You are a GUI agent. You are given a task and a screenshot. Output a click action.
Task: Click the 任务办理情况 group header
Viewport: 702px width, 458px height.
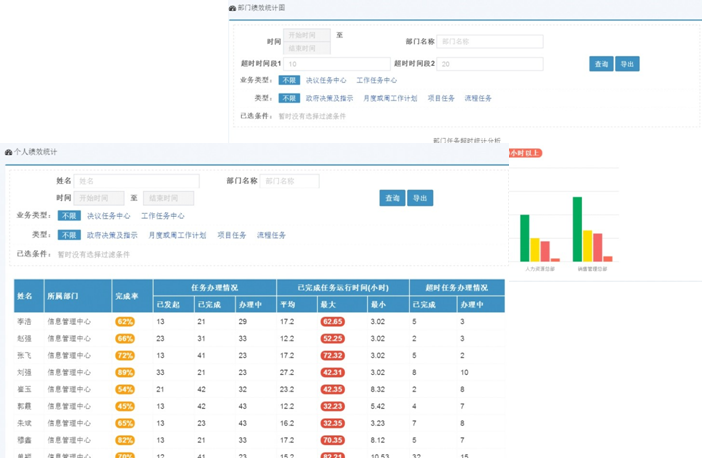point(215,288)
